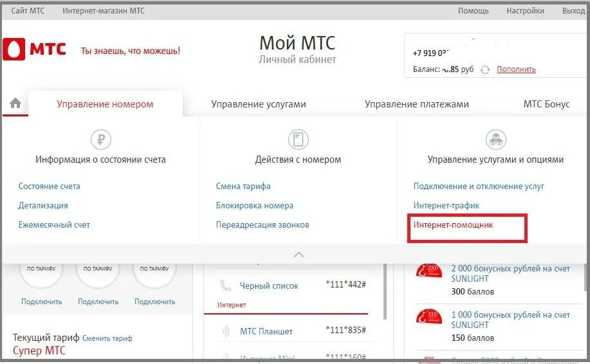The height and width of the screenshot is (364, 590).
Task: Click the Действия с номером heading
Action: (x=298, y=159)
